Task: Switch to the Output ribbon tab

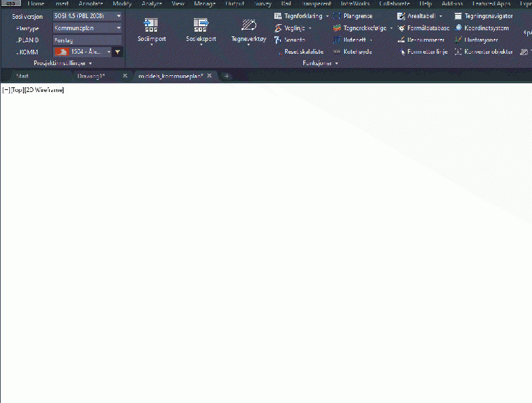Action: [235, 3]
